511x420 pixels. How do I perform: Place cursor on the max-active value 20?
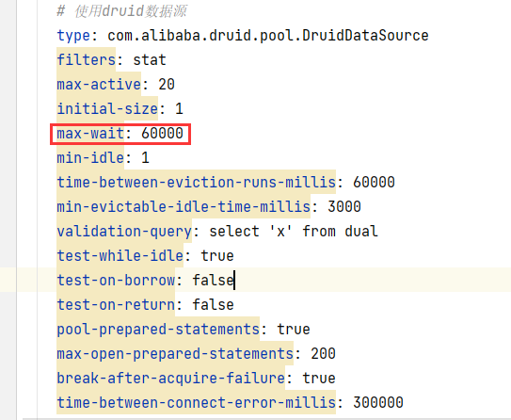167,85
